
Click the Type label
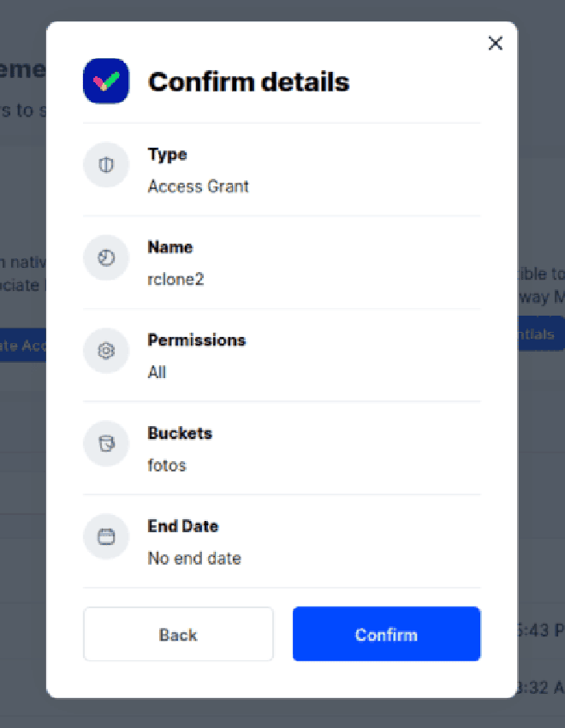tap(167, 155)
